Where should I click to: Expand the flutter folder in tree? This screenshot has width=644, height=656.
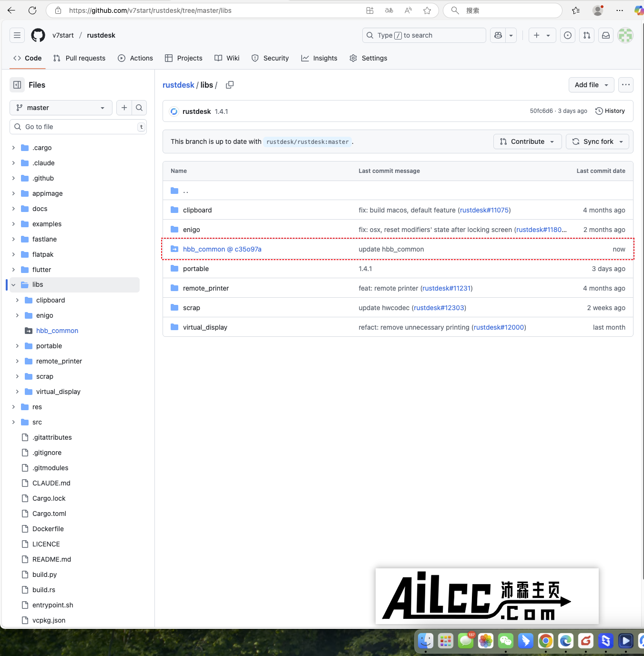(13, 270)
